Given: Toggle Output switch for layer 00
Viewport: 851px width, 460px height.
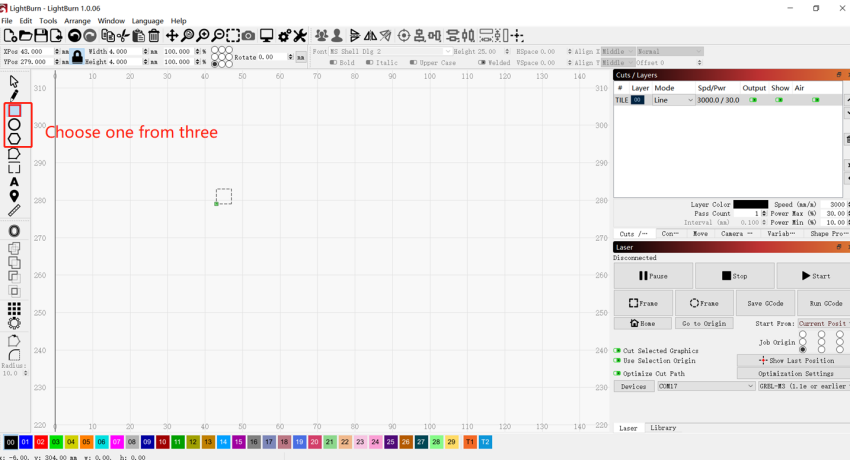Looking at the screenshot, I should [x=753, y=100].
